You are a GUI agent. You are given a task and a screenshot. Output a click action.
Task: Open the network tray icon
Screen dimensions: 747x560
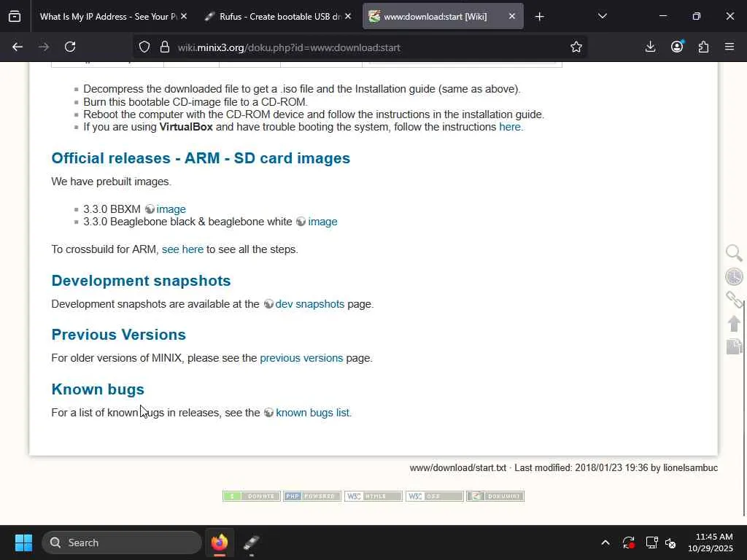coord(651,542)
